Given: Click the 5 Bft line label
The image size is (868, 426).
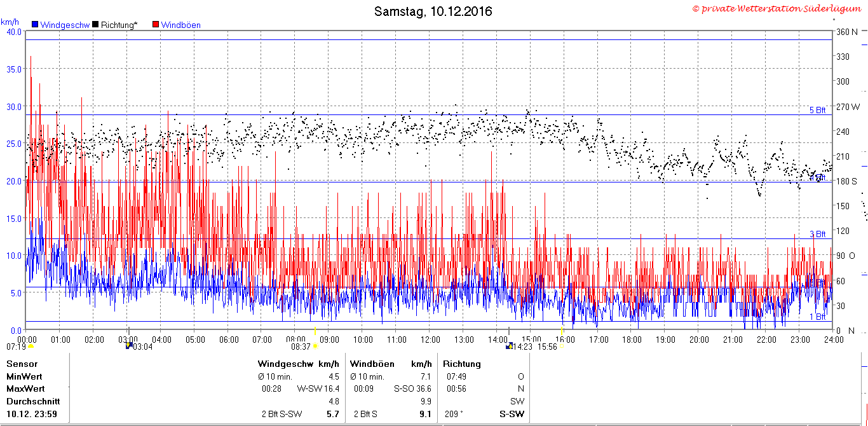Looking at the screenshot, I should (817, 110).
